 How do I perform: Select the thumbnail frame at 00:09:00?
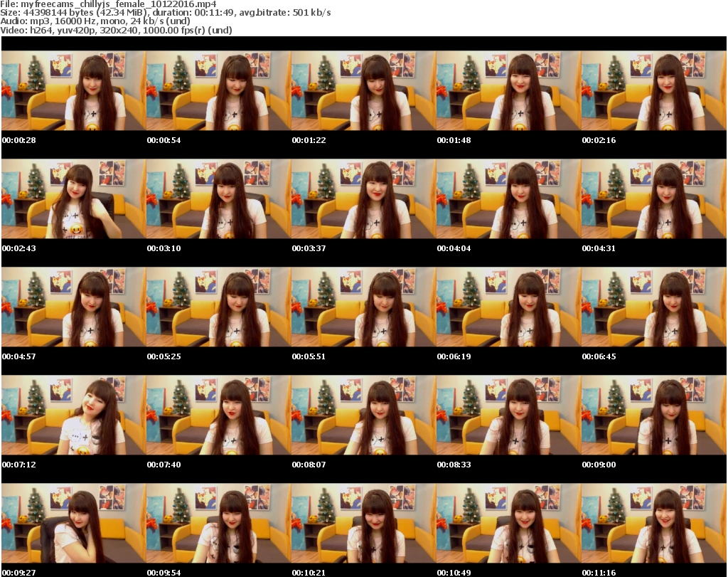click(654, 415)
